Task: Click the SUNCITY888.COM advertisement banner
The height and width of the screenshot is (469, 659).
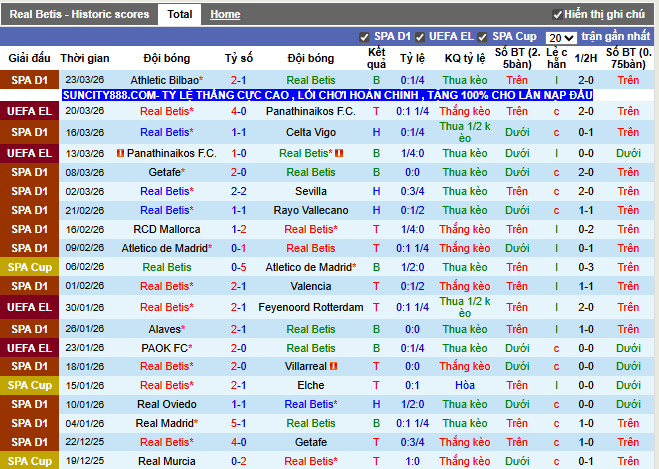Action: click(327, 95)
